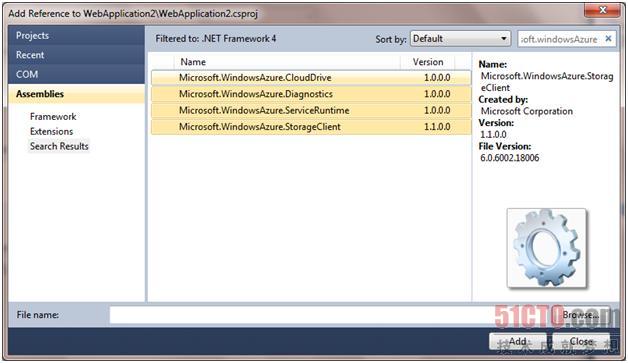Sort list by the Version column header
This screenshot has width=628, height=363.
pos(428,62)
